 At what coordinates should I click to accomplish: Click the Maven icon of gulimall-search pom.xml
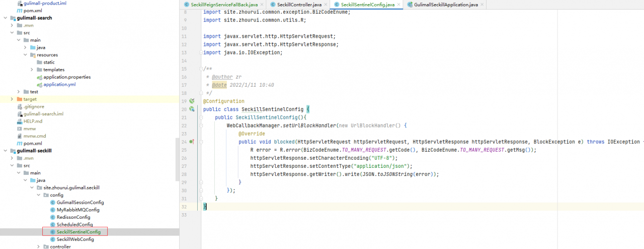[20, 143]
